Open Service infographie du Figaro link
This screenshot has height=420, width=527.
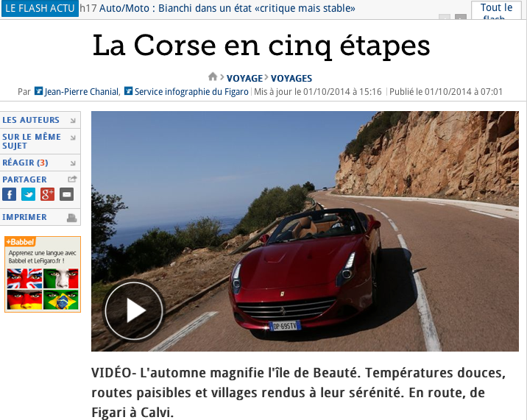[191, 92]
